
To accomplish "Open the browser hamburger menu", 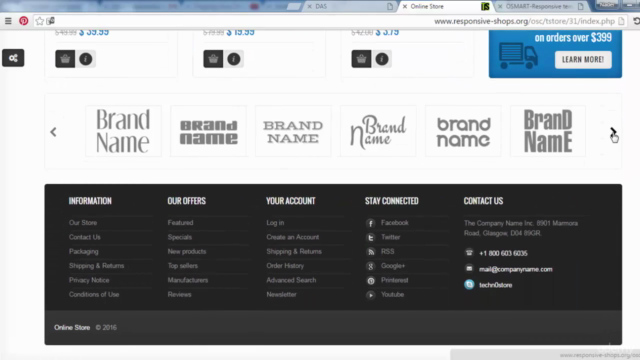I will tap(8, 21).
